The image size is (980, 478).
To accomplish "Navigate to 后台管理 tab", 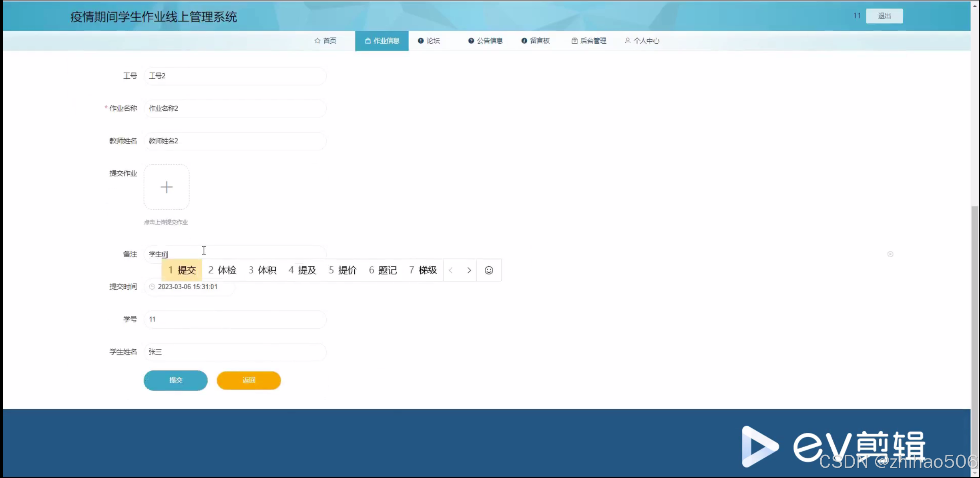I will (x=589, y=41).
